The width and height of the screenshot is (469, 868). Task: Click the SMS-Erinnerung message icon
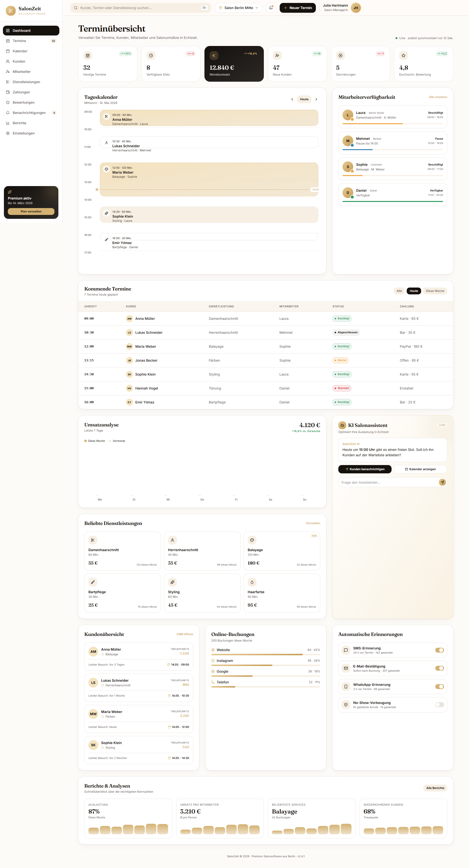(x=346, y=650)
